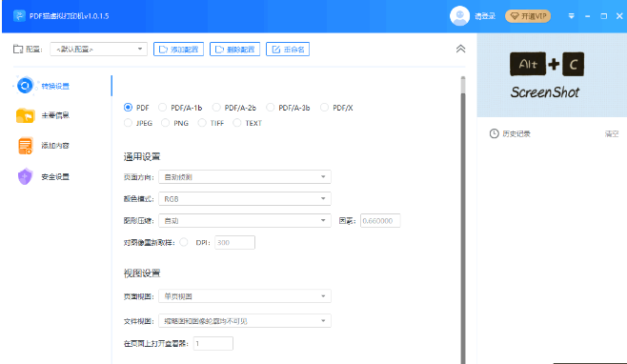Open the title bar triangle menu

coord(572,16)
